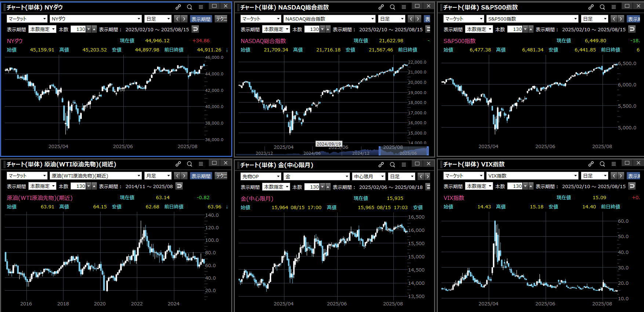Click reset period icon in NYダウ panel

click(x=195, y=29)
